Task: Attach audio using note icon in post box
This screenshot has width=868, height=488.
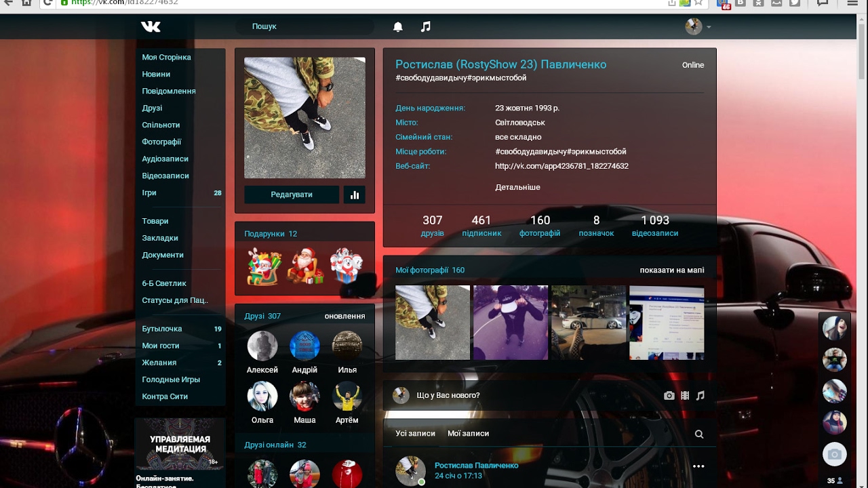Action: tap(701, 395)
